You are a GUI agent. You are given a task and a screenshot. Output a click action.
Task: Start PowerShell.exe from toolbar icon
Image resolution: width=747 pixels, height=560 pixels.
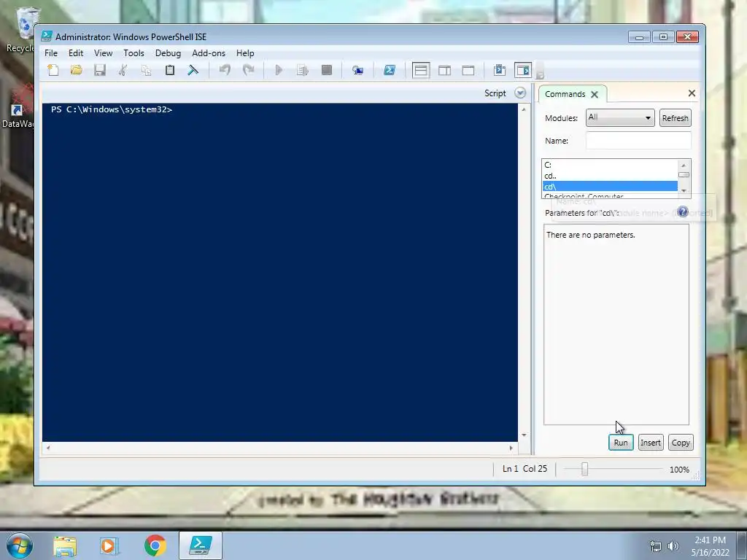[390, 71]
